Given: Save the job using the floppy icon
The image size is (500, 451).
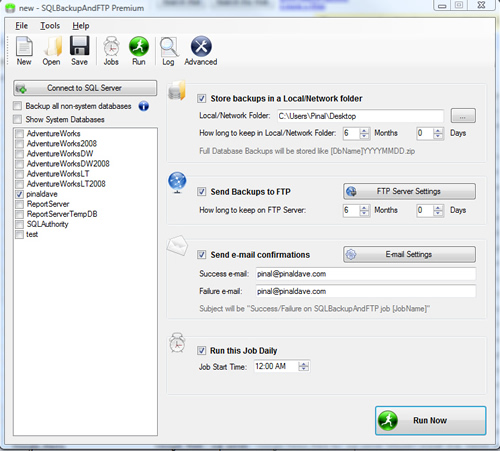Looking at the screenshot, I should point(79,46).
